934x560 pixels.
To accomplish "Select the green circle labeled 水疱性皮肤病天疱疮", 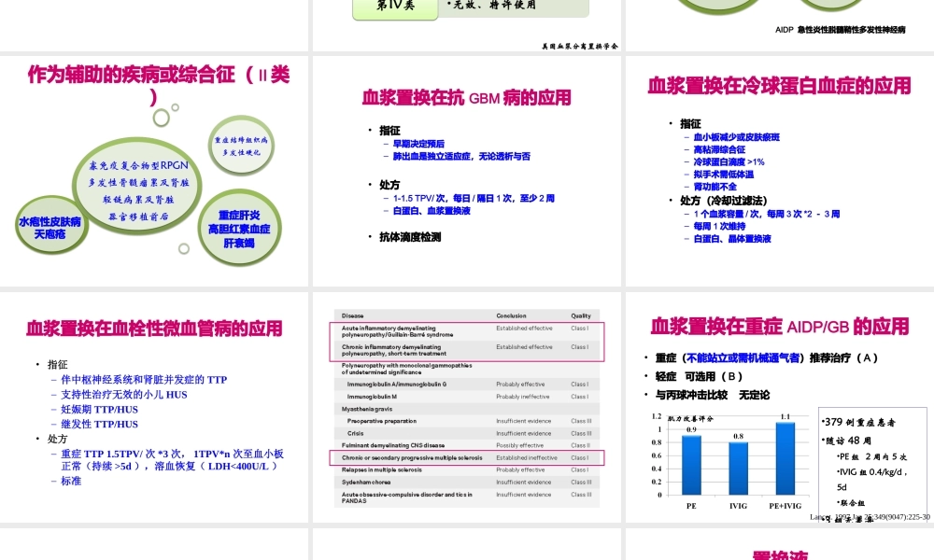I will pos(51,225).
